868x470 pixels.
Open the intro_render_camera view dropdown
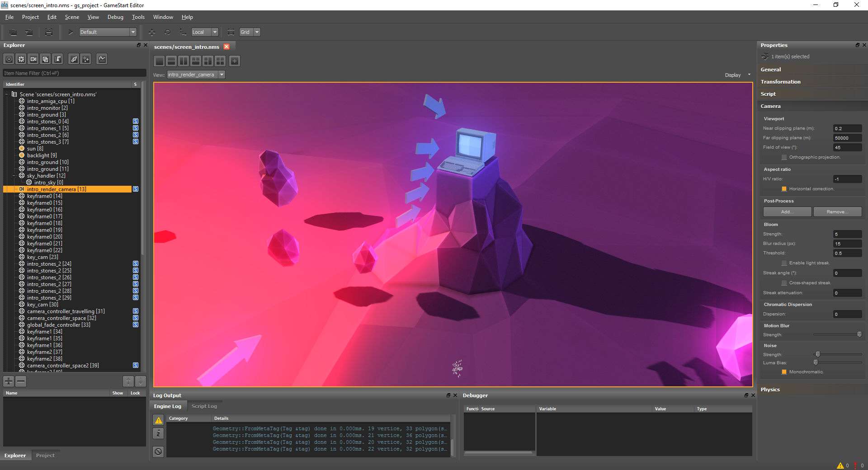tap(196, 75)
